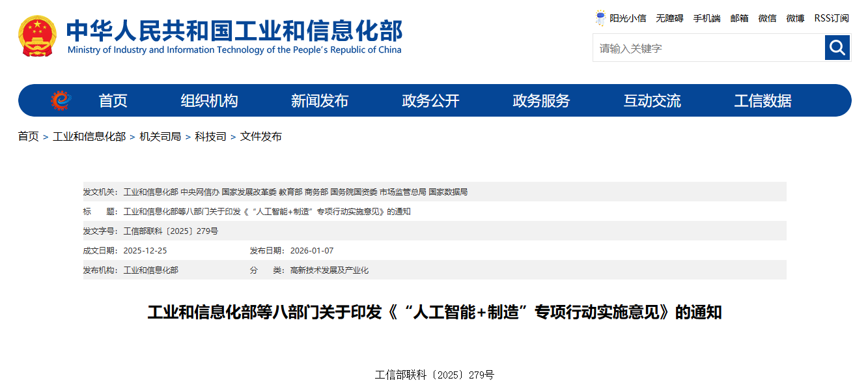Click the 邮箱 mailbox link
The image size is (868, 389).
739,18
